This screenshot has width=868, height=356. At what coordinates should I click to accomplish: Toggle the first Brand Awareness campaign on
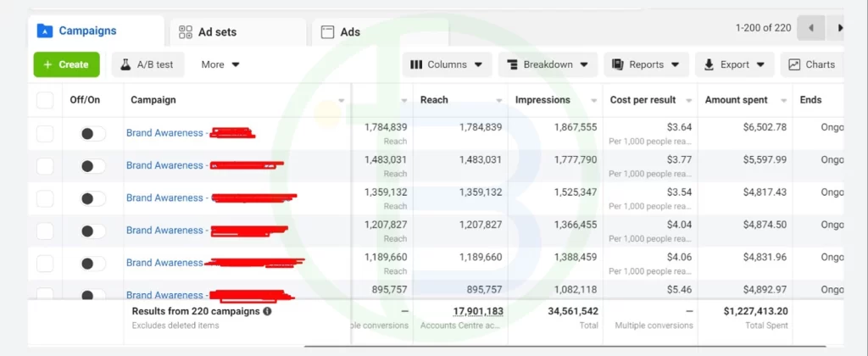pyautogui.click(x=92, y=133)
